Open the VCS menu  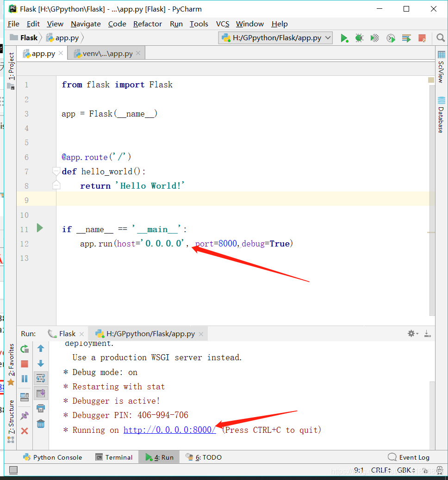[223, 24]
